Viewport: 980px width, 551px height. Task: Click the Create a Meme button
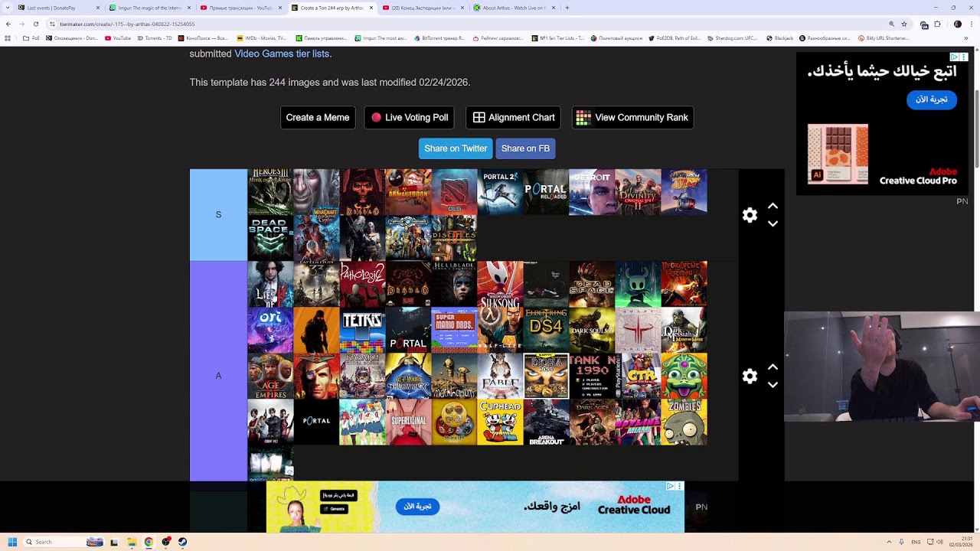pos(318,117)
